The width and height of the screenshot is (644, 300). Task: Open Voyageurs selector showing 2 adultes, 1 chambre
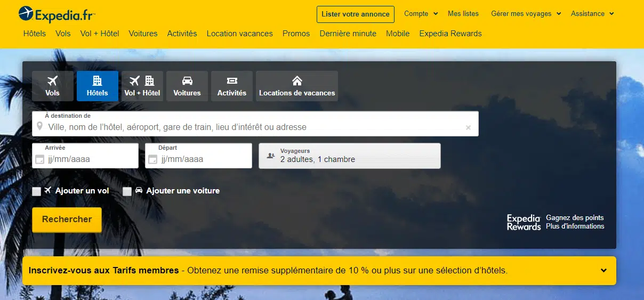click(350, 156)
